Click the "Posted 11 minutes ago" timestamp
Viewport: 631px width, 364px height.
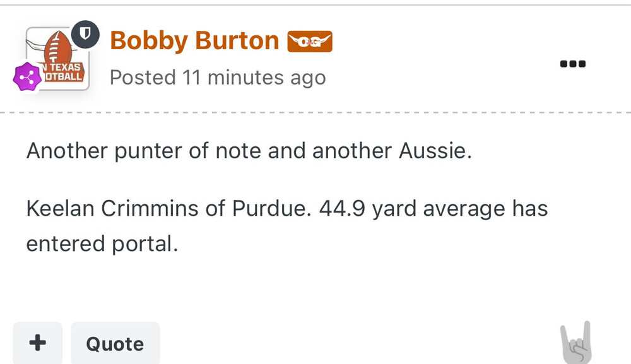[218, 78]
